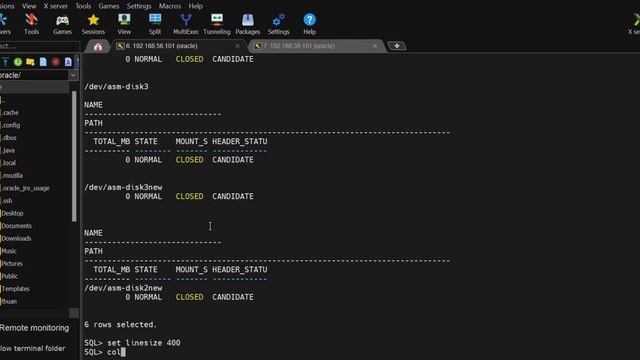Add a new terminal tab
Viewport: 640px width, 360px height.
click(397, 46)
